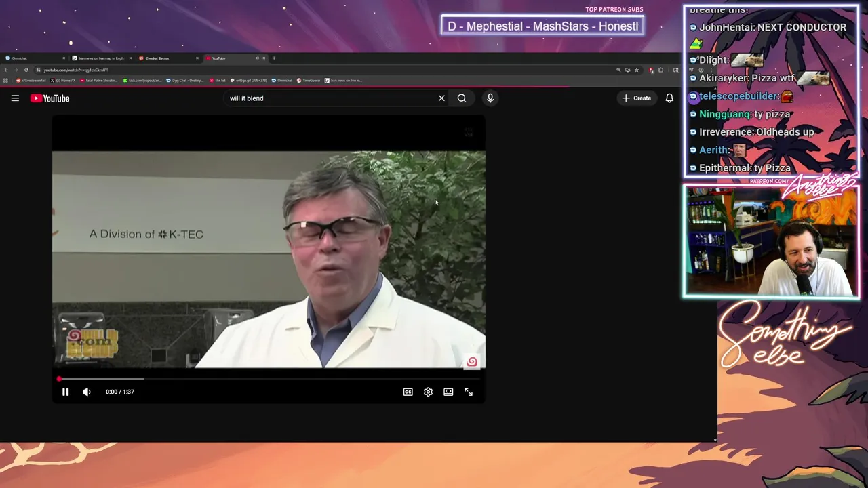
Task: Open the player settings gear
Action: [428, 392]
